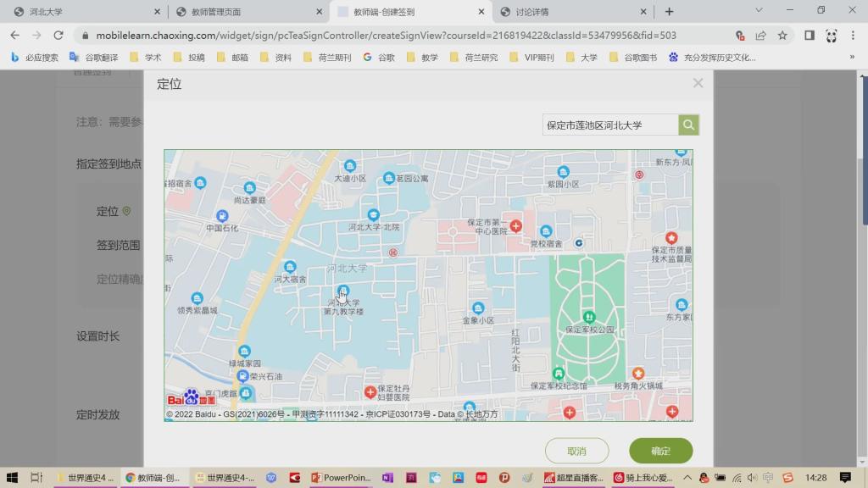Screen dimensions: 868x488
Task: Click the 保定军校纪念馆 marker
Action: click(x=559, y=374)
